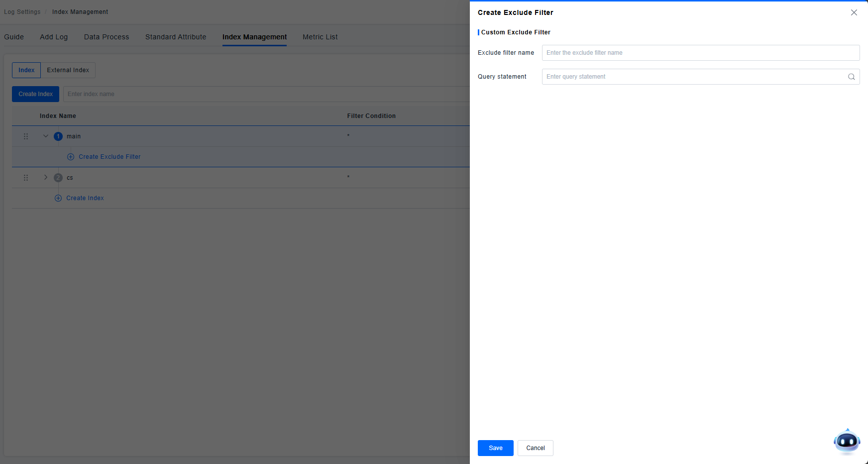Collapse the main index row
The height and width of the screenshot is (464, 868).
pos(46,136)
